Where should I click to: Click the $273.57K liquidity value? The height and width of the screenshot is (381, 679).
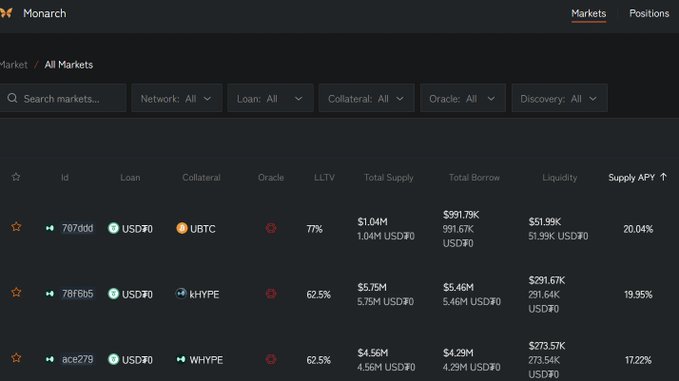[x=546, y=346]
